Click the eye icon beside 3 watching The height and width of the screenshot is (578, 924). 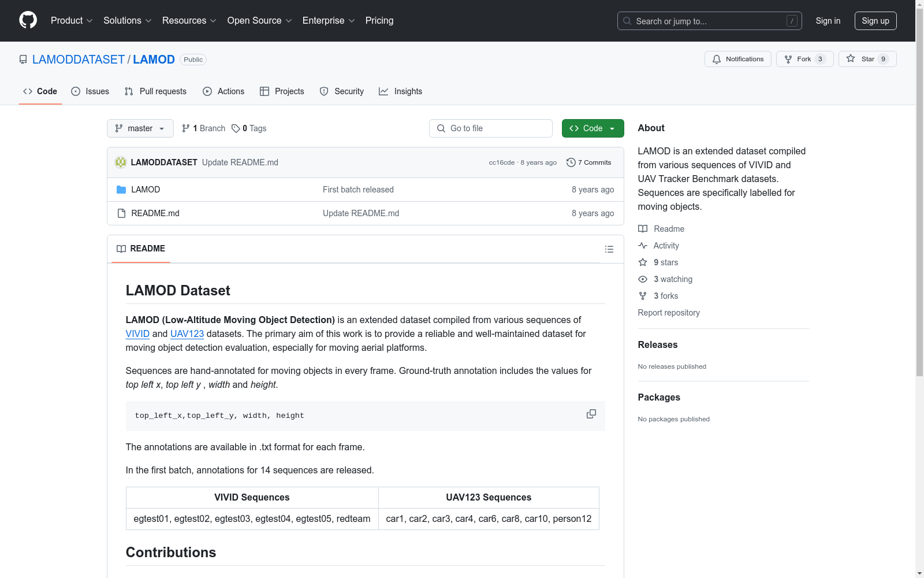coord(643,279)
